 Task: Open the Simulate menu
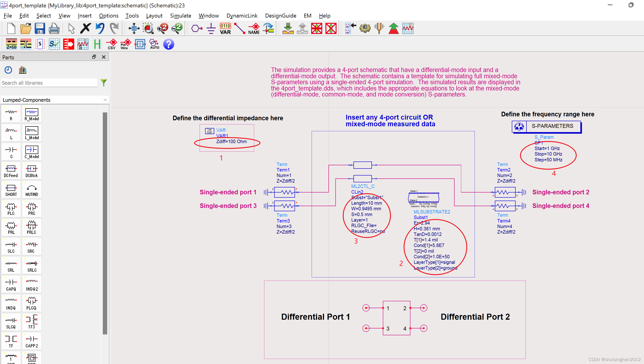pyautogui.click(x=180, y=15)
